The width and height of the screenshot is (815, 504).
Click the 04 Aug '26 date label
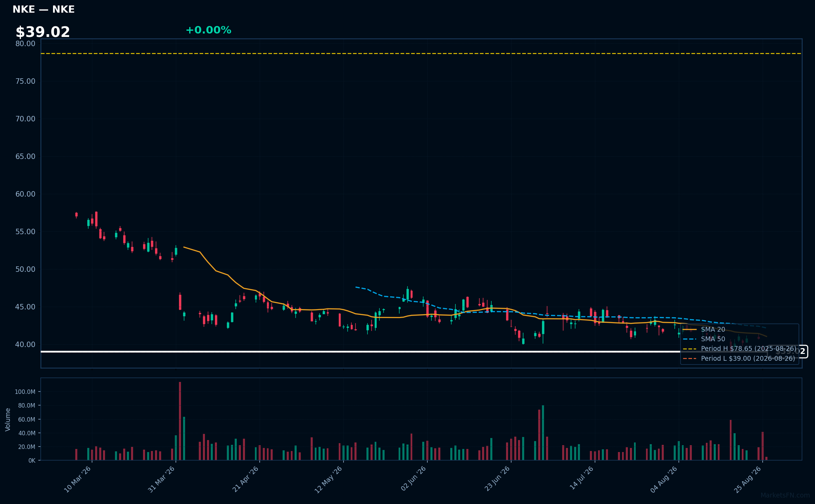point(664,479)
